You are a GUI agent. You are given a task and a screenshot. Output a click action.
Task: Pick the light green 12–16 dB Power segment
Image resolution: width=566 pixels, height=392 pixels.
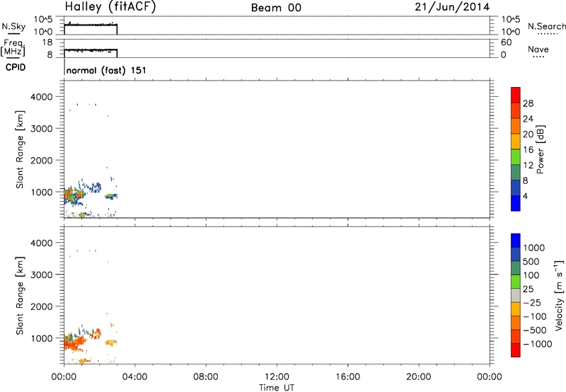tap(516, 157)
